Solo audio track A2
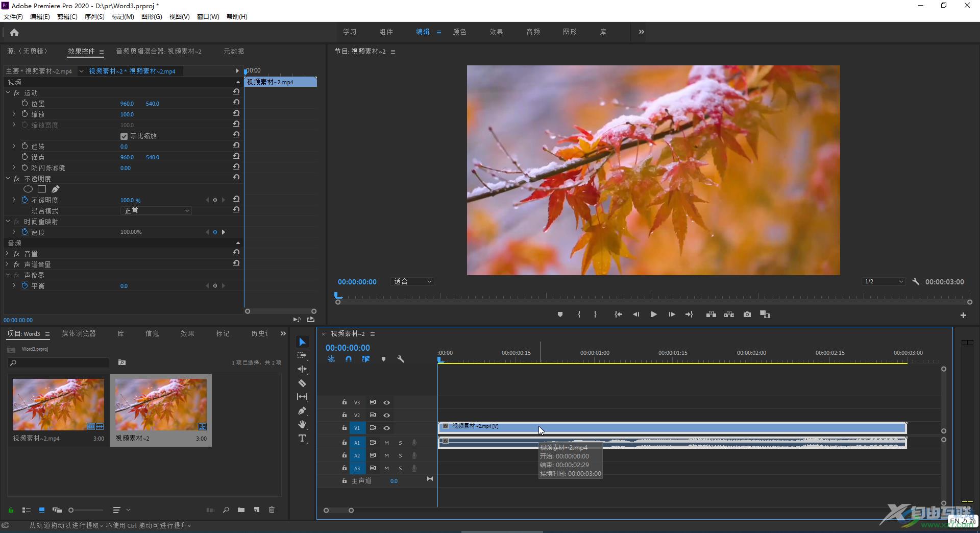 click(400, 456)
